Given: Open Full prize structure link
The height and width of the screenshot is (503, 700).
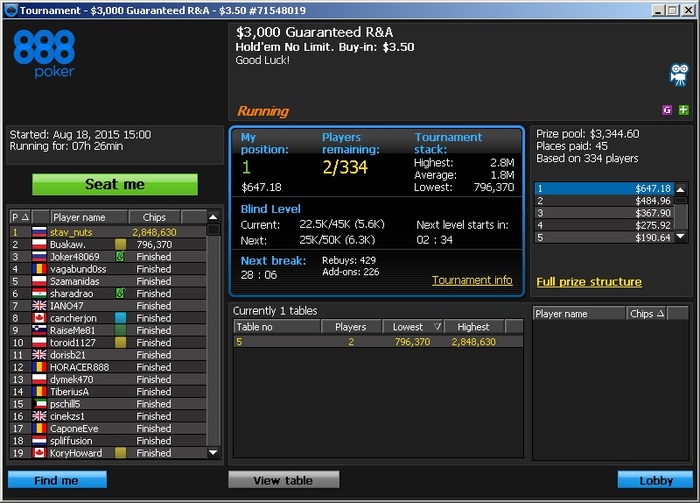Looking at the screenshot, I should pyautogui.click(x=589, y=282).
